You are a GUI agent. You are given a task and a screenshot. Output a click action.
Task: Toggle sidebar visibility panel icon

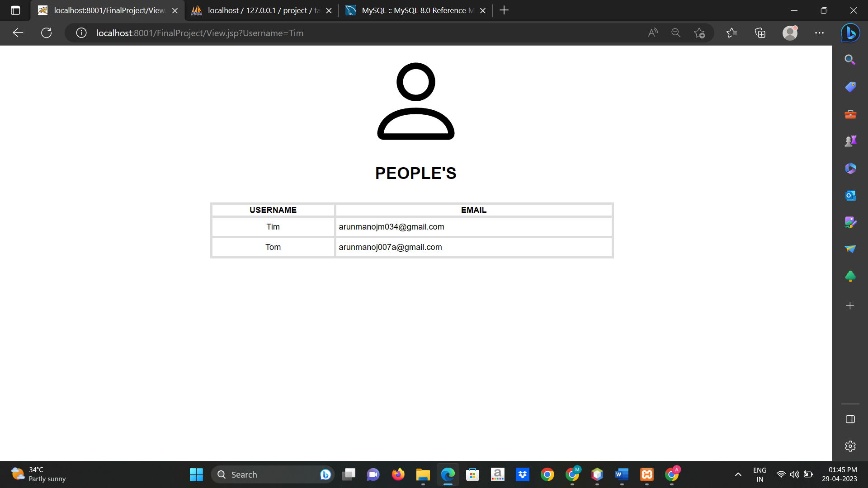(x=850, y=419)
